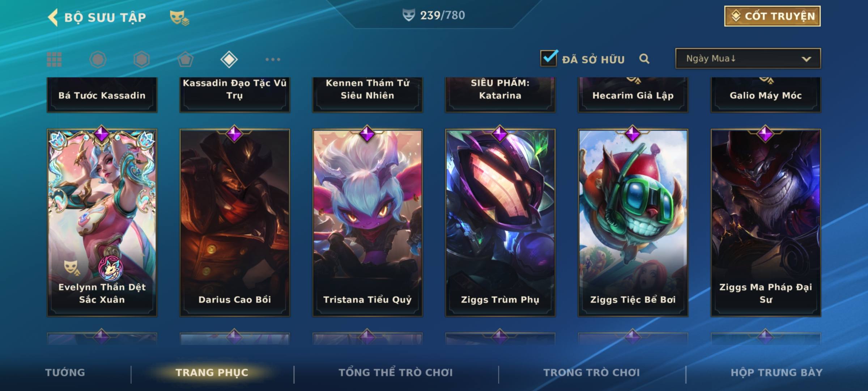Screen dimensions: 868x391
Task: Uncheck the Đã Sở Hữu checkbox
Action: [x=549, y=58]
